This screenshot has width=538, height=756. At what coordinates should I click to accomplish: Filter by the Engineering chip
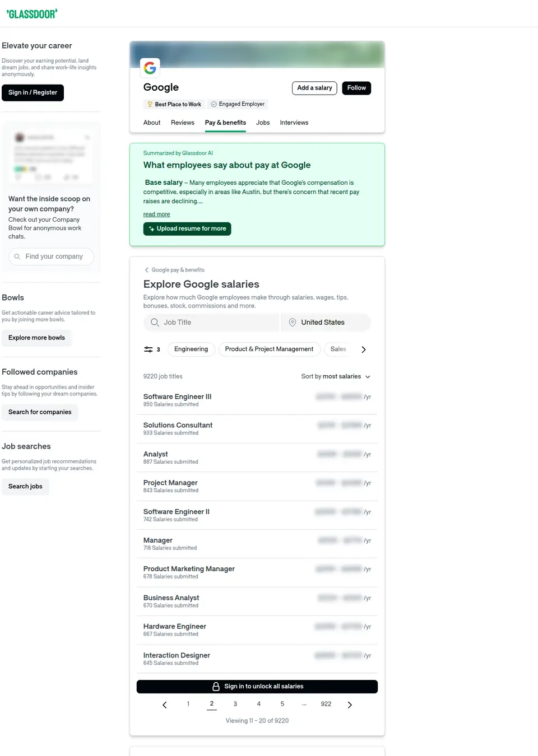[x=191, y=349]
